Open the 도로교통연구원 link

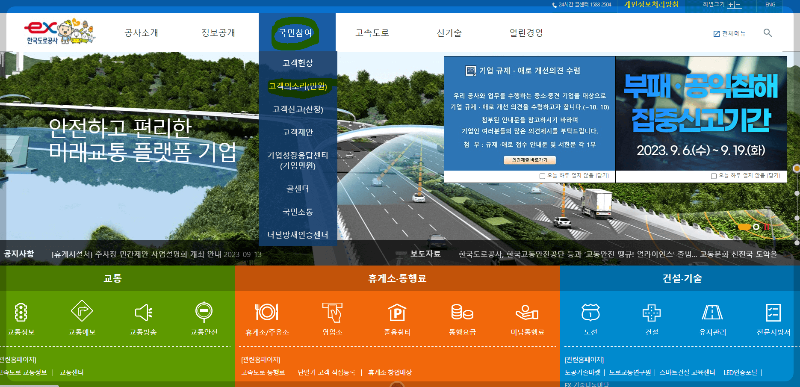pos(630,372)
